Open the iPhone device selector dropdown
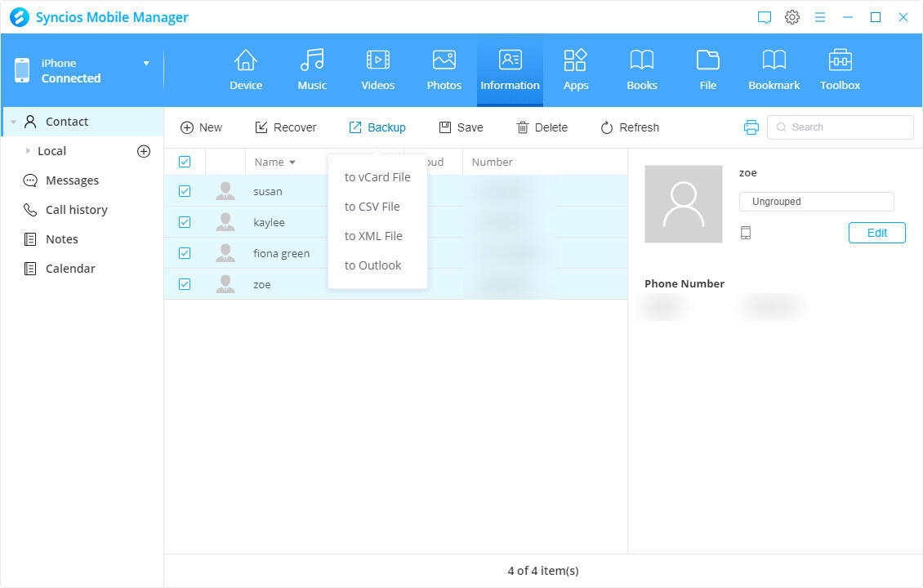The image size is (923, 588). click(x=146, y=62)
